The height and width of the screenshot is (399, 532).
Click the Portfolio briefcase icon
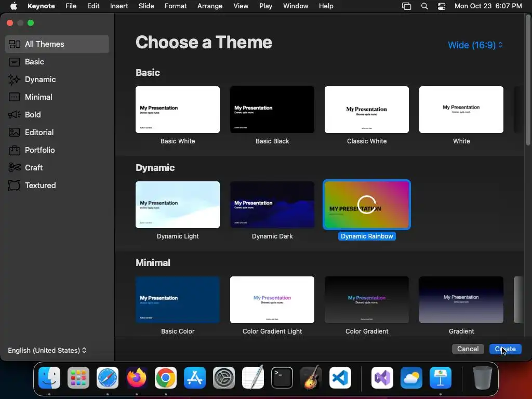pos(14,150)
